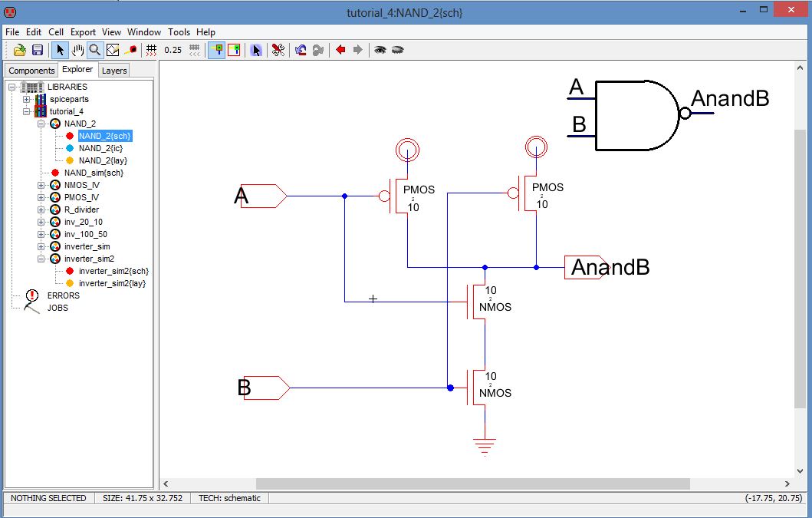Click the Undo arrow icon
This screenshot has width=812, height=518.
(301, 50)
